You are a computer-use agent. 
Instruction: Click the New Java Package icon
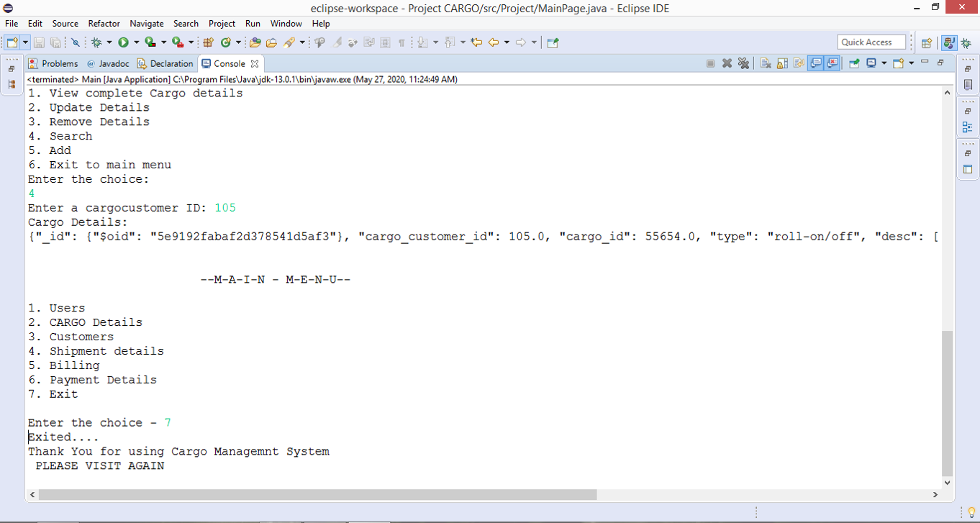(208, 42)
